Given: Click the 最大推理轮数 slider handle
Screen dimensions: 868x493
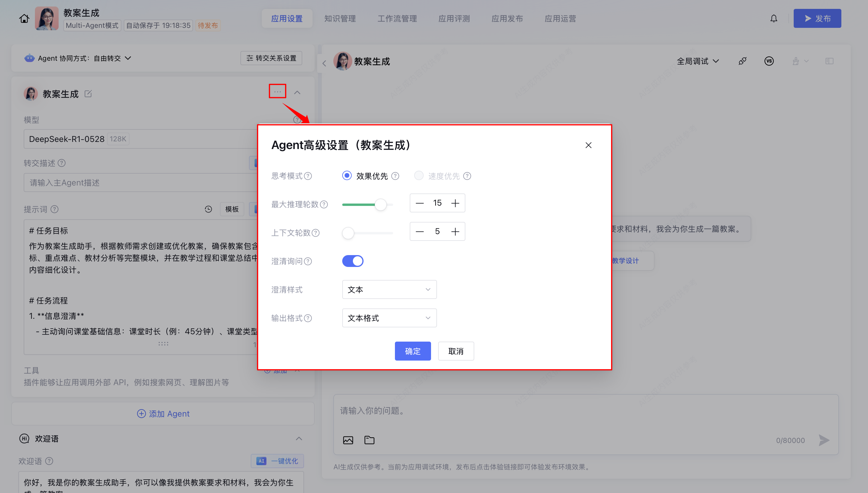Looking at the screenshot, I should tap(380, 204).
